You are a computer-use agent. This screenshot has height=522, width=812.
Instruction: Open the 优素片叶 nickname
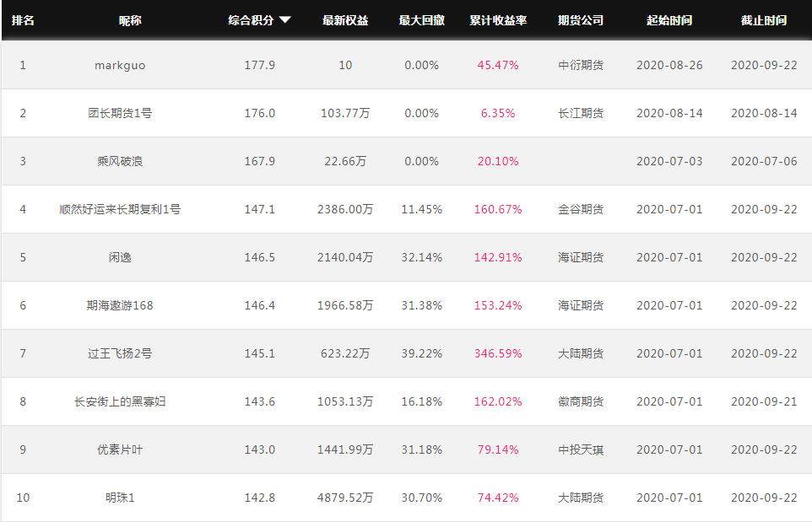[120, 449]
